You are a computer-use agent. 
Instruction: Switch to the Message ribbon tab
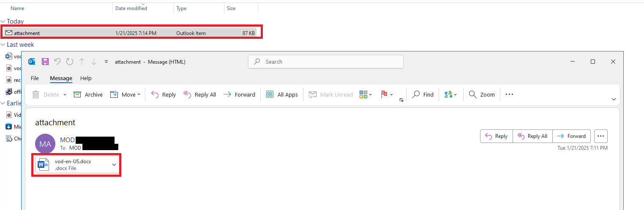pos(61,78)
